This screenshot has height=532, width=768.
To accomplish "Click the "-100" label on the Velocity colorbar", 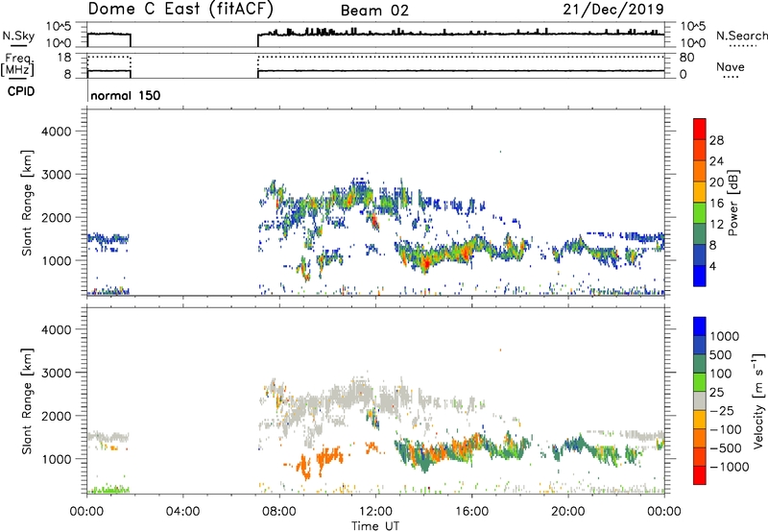I will tap(725, 429).
